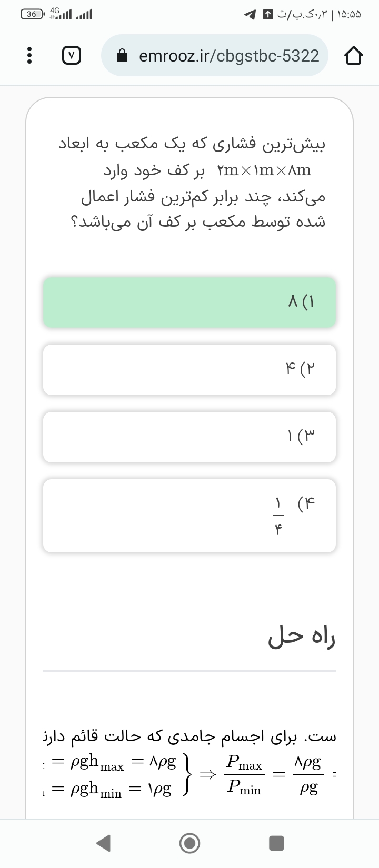Tap the Pmax over Pmin formula
Image resolution: width=379 pixels, height=868 pixels.
click(x=244, y=774)
